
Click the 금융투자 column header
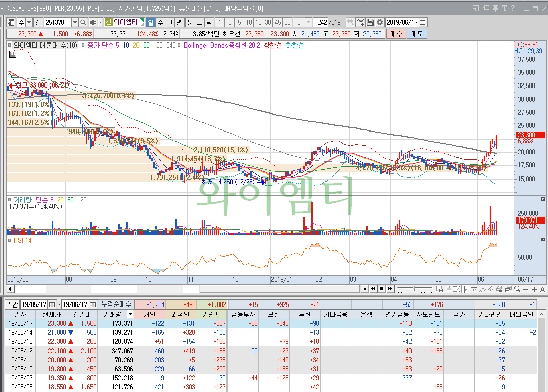tap(243, 314)
